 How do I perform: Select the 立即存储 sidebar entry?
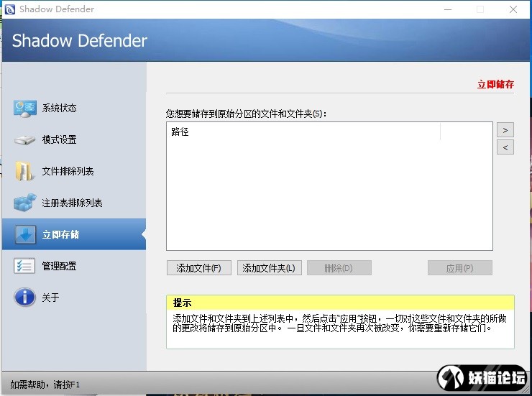click(x=74, y=234)
